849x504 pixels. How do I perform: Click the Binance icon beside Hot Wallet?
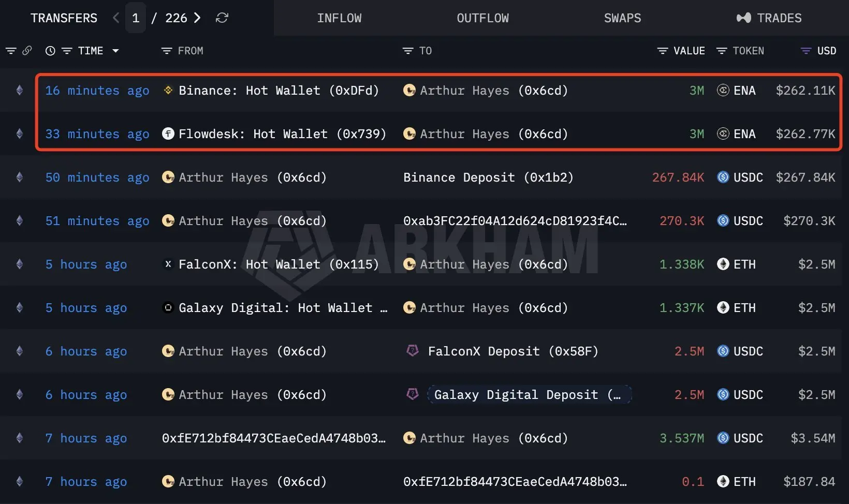click(x=168, y=91)
